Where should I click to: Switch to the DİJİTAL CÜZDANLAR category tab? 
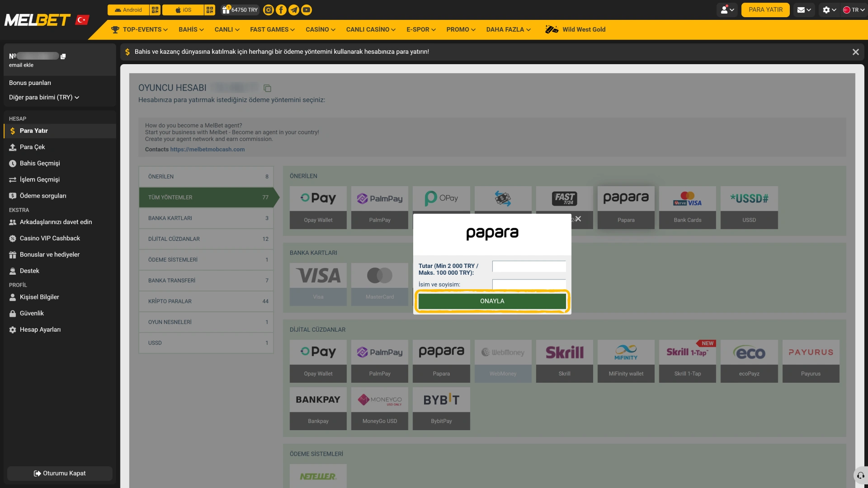206,239
